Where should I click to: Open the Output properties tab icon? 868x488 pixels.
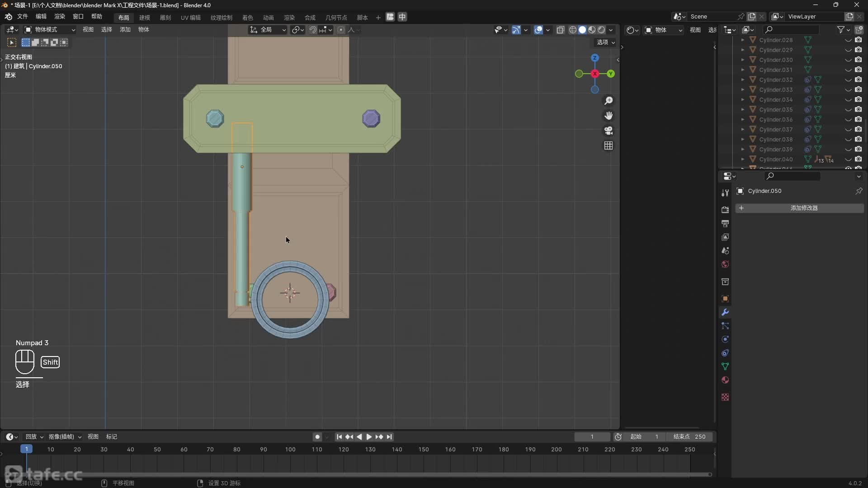click(x=725, y=223)
